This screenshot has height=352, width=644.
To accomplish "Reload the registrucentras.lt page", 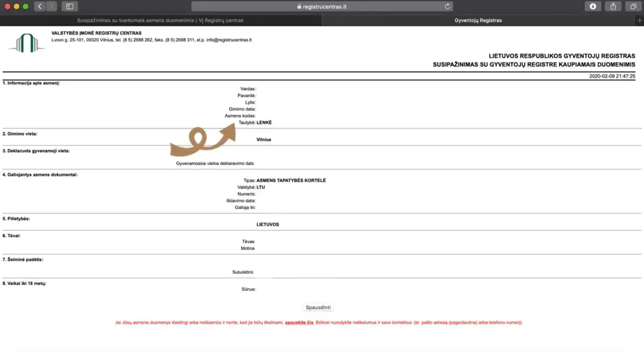I will click(447, 7).
